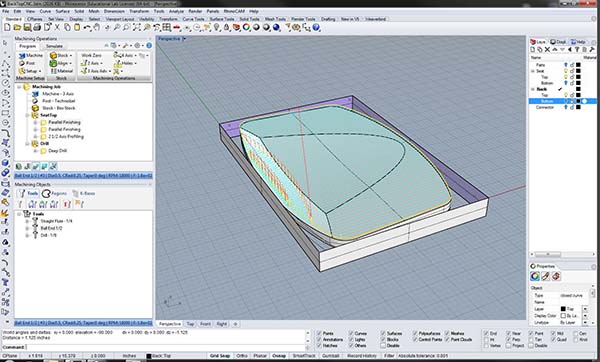Click the Paste clipboard icon
The width and height of the screenshot is (600, 362).
pyautogui.click(x=77, y=27)
